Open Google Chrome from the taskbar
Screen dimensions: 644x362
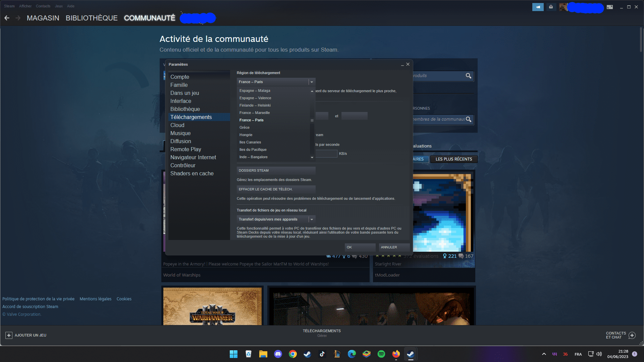coord(292,354)
